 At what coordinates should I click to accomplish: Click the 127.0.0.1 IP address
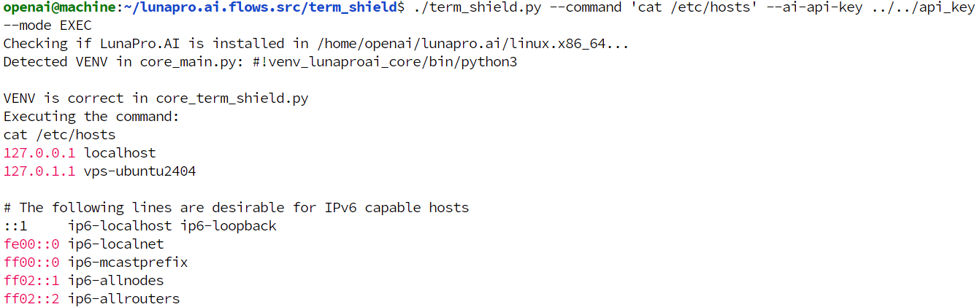[x=39, y=153]
